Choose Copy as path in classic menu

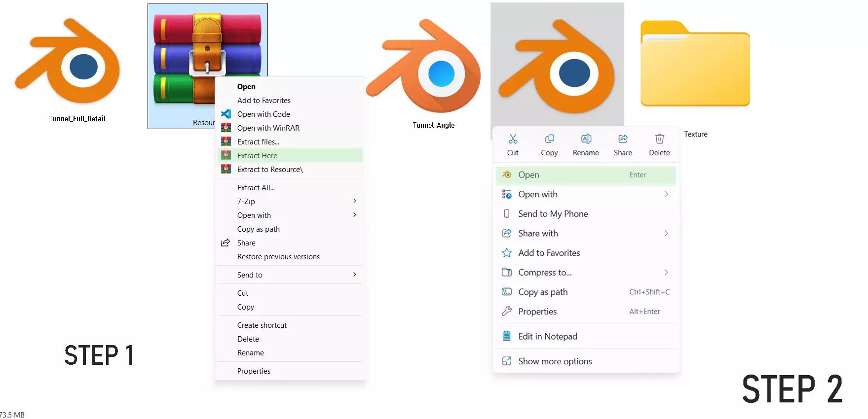point(290,229)
